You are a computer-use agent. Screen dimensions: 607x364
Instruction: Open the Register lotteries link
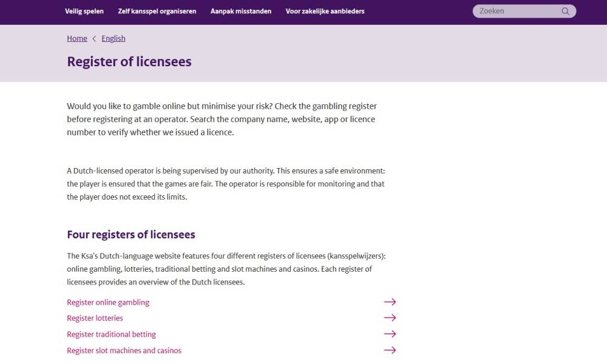95,318
